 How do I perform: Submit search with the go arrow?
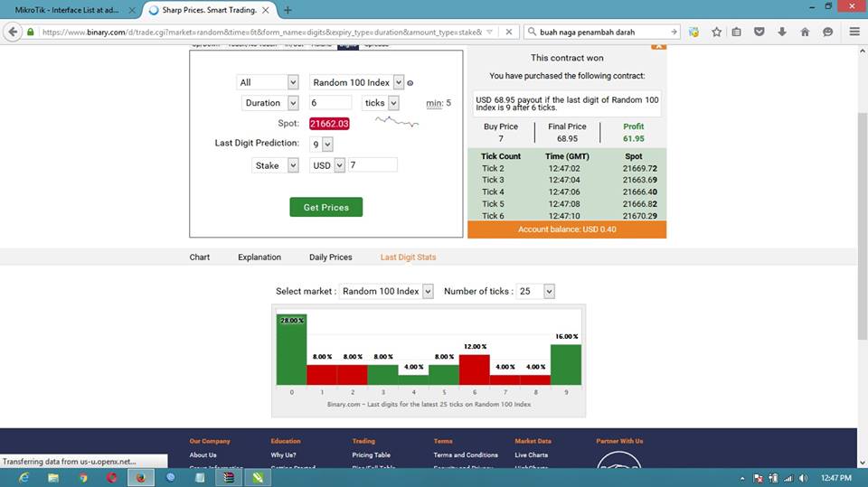tap(674, 33)
